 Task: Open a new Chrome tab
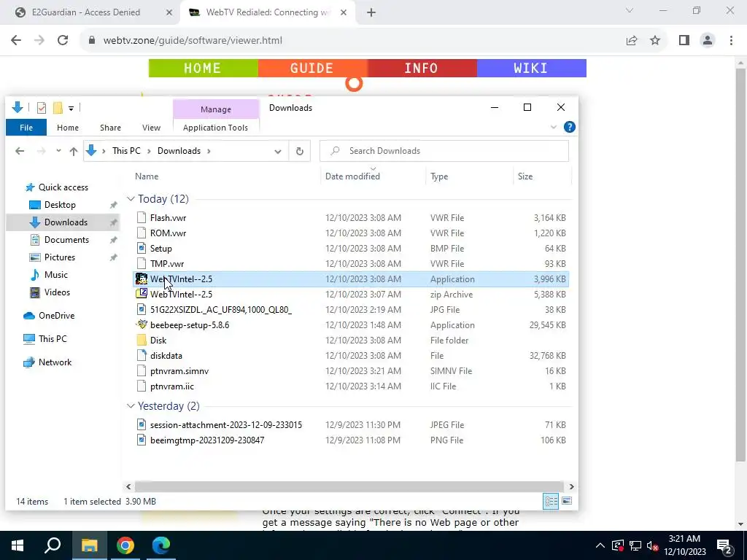pos(371,13)
